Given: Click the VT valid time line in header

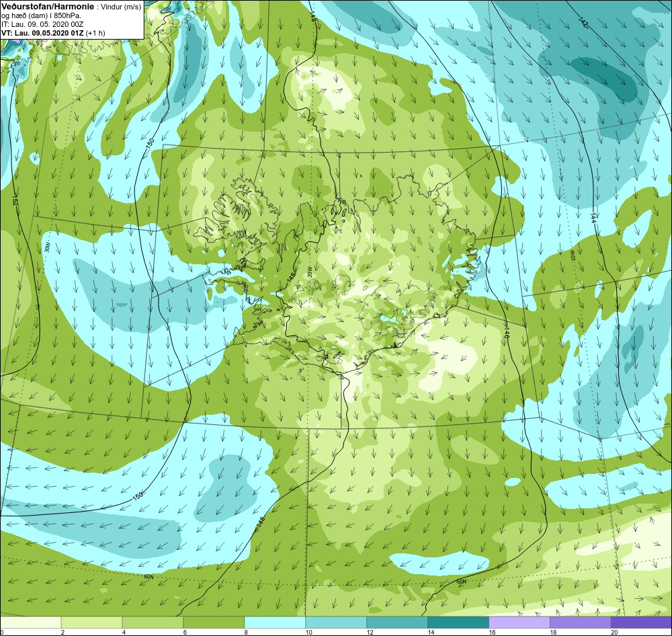Looking at the screenshot, I should click(x=53, y=33).
